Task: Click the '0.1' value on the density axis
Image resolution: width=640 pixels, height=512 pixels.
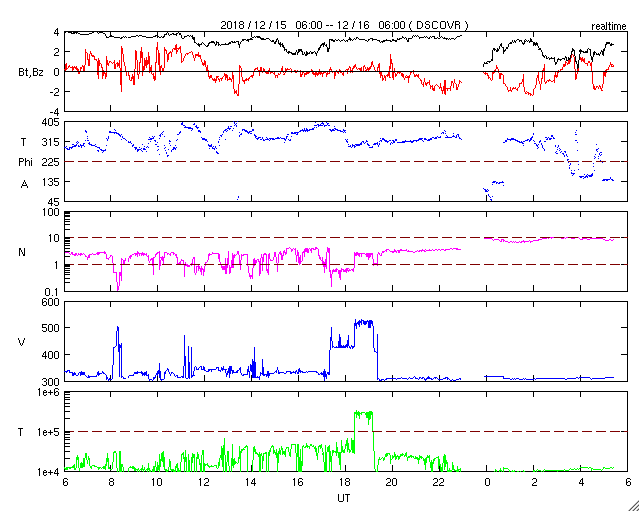Action: tap(53, 292)
